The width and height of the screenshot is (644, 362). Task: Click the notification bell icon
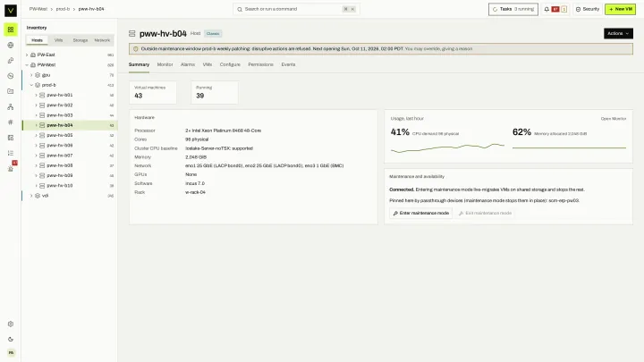[547, 9]
